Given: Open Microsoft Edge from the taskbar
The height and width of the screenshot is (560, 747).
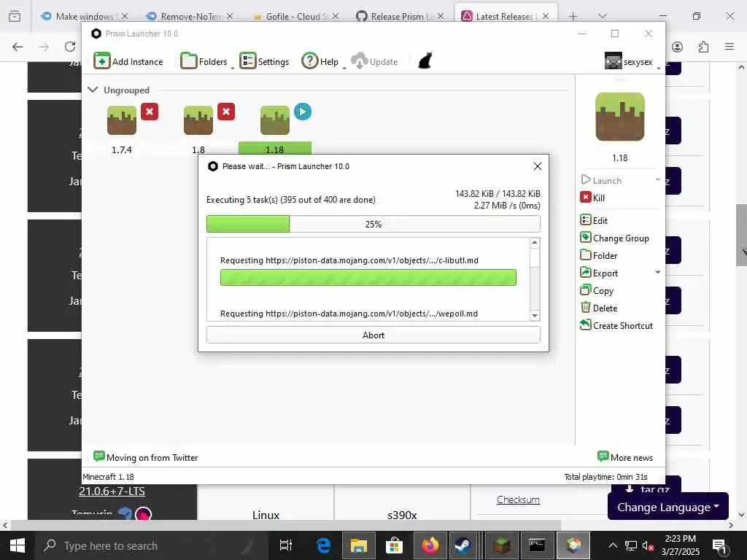Looking at the screenshot, I should click(323, 545).
